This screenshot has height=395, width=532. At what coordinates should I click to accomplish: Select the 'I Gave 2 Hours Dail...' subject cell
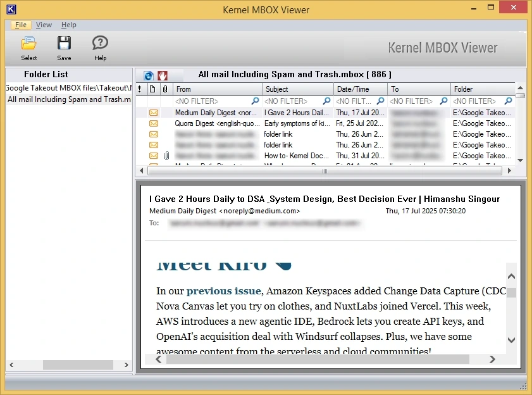297,113
